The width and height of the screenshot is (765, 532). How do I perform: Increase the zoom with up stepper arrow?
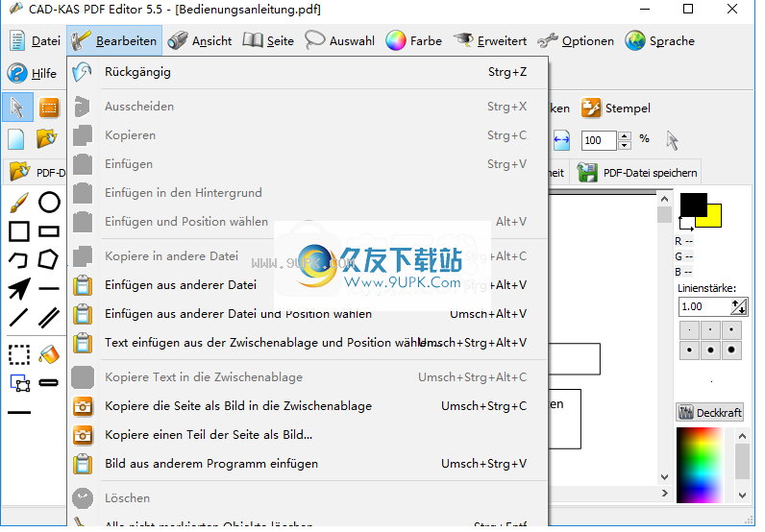coord(625,136)
